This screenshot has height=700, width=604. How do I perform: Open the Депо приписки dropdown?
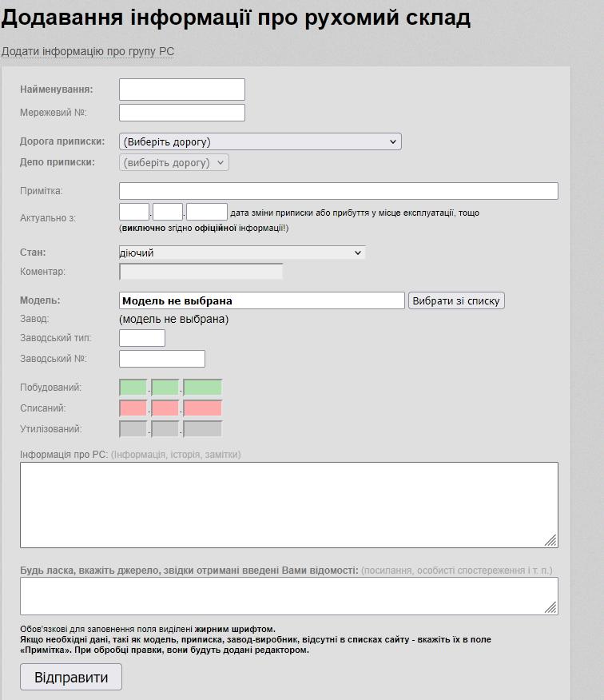[173, 162]
